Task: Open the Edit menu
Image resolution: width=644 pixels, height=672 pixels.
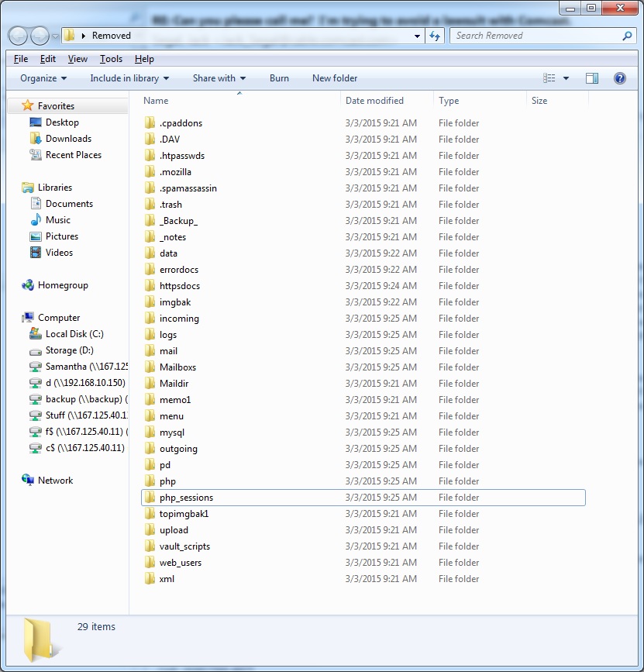Action: (47, 59)
